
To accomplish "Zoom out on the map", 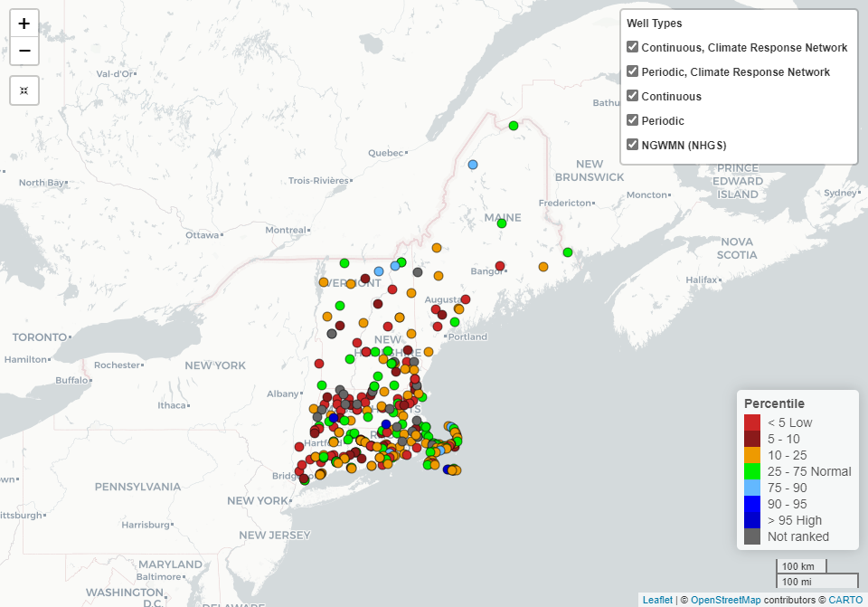I will 24,52.
